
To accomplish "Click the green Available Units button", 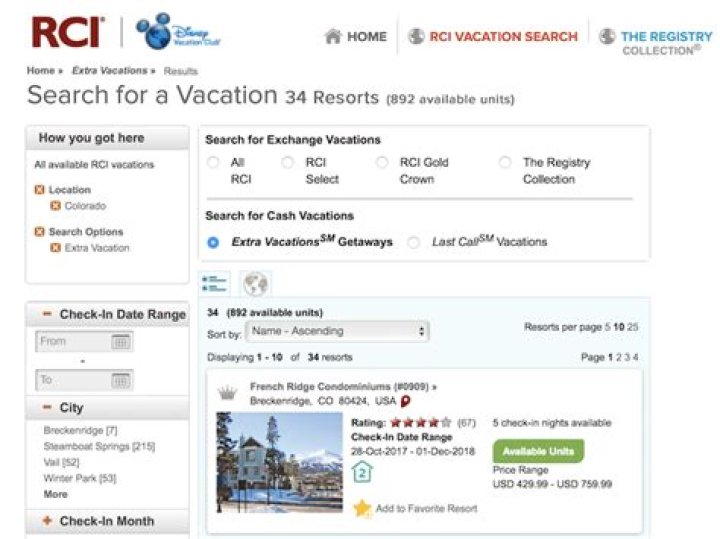I will 538,451.
